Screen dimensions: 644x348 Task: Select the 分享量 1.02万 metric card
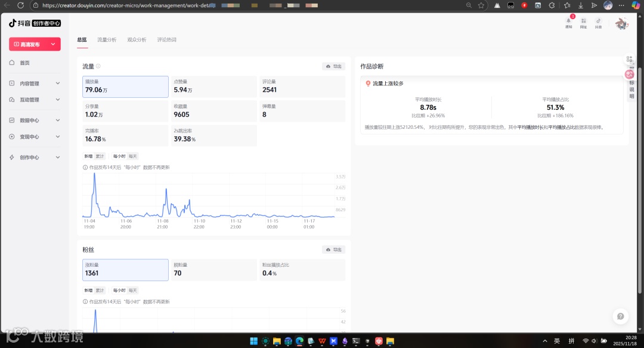click(x=125, y=112)
